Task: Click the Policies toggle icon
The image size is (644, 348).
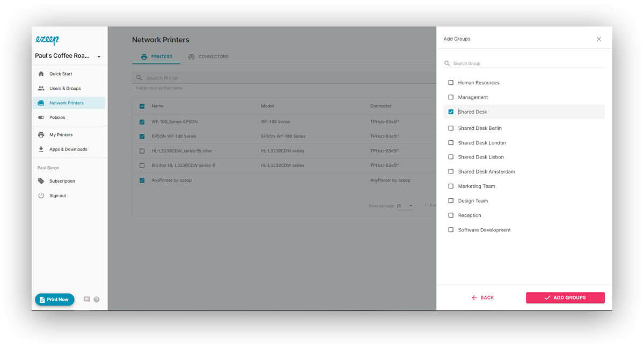Action: coord(41,117)
